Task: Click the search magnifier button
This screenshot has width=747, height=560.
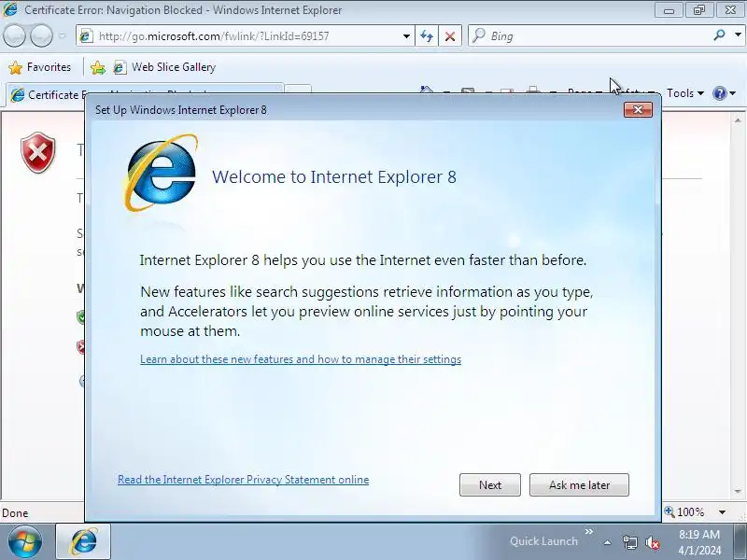Action: (x=719, y=35)
